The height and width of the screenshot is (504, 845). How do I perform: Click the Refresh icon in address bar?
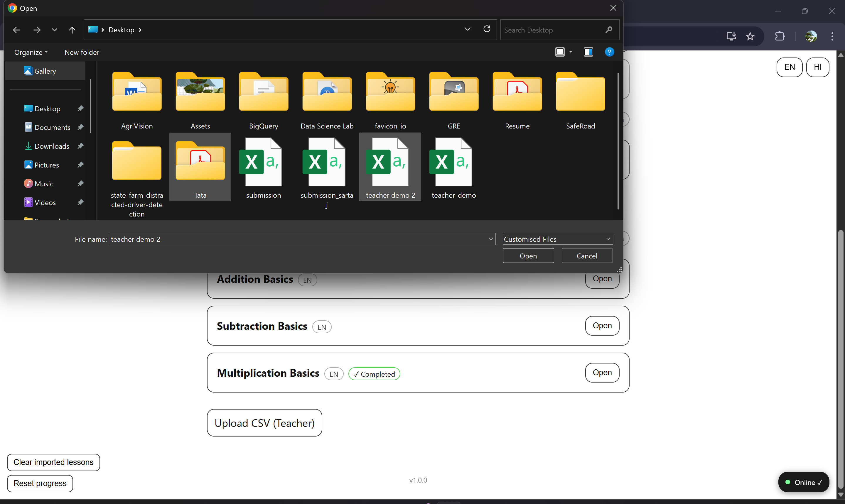(x=487, y=29)
